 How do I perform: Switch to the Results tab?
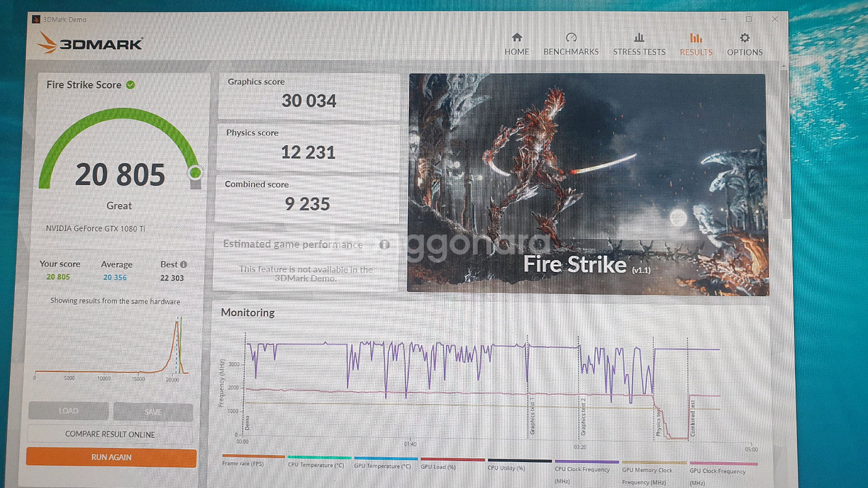point(696,44)
